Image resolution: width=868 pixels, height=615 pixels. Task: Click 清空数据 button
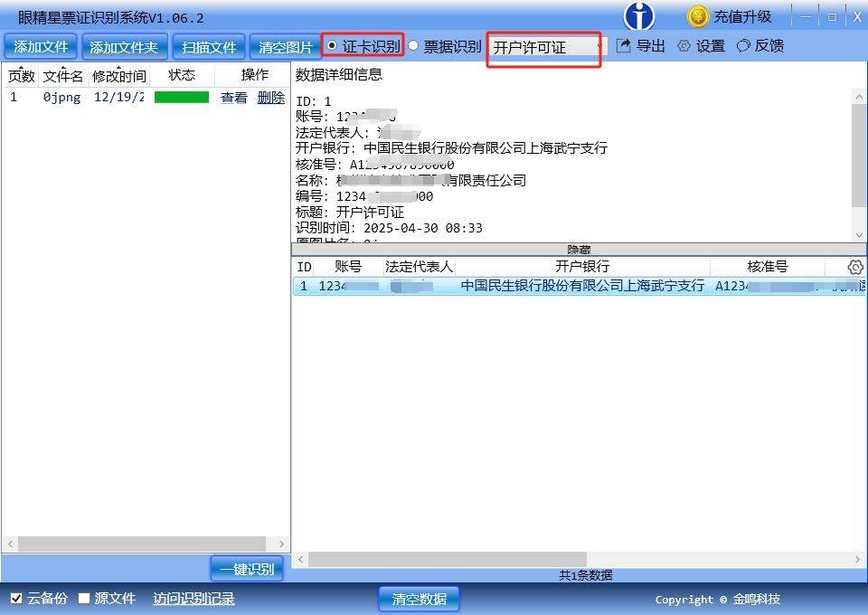[419, 599]
